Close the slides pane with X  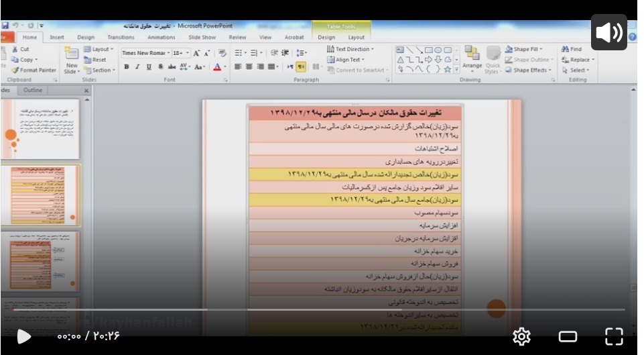pos(86,91)
